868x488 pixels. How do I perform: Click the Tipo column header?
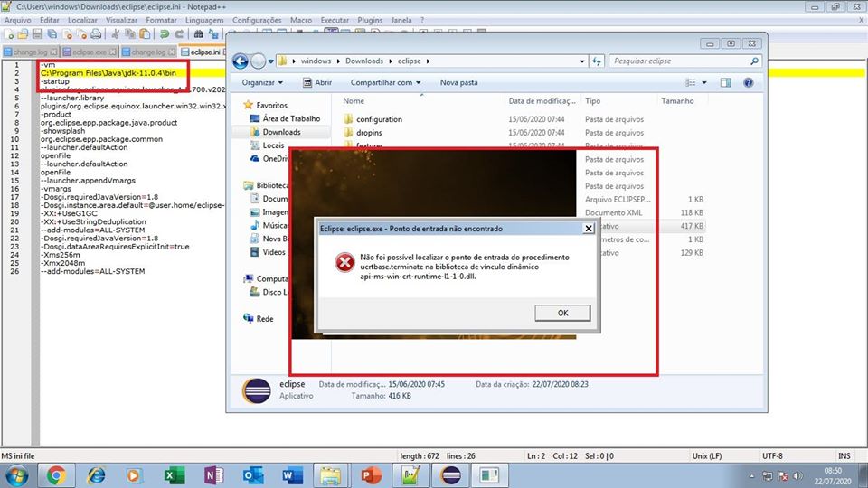[592, 100]
